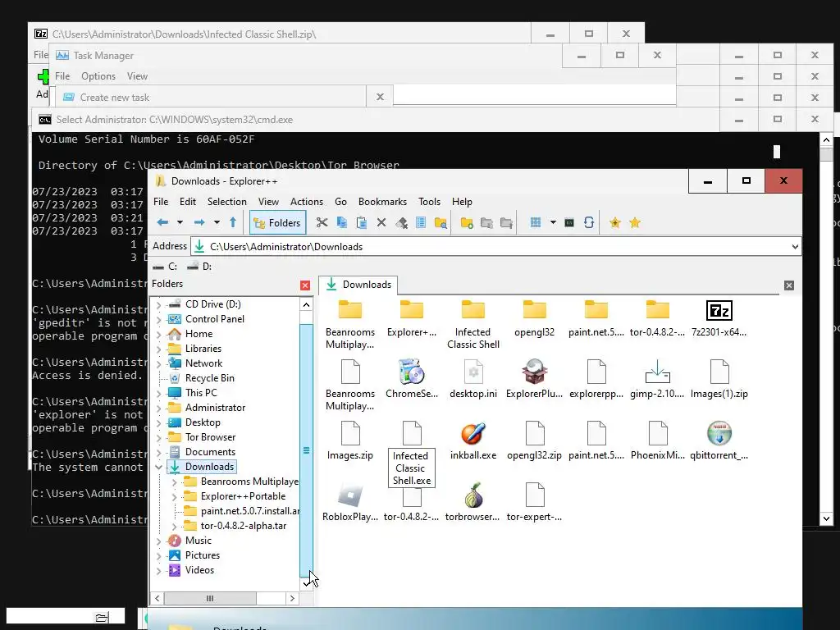Open the Views dropdown arrow
Viewport: 840px width, 630px height.
point(553,222)
